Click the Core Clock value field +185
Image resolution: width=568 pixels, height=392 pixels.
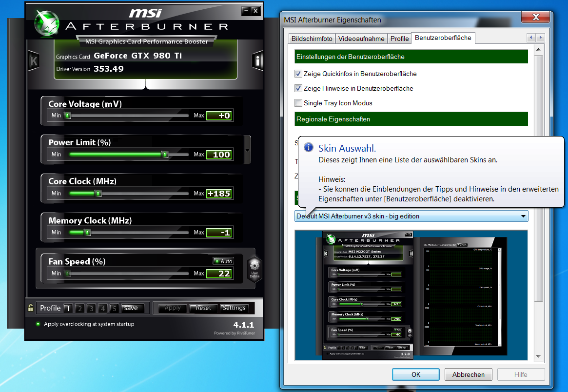[x=219, y=194]
